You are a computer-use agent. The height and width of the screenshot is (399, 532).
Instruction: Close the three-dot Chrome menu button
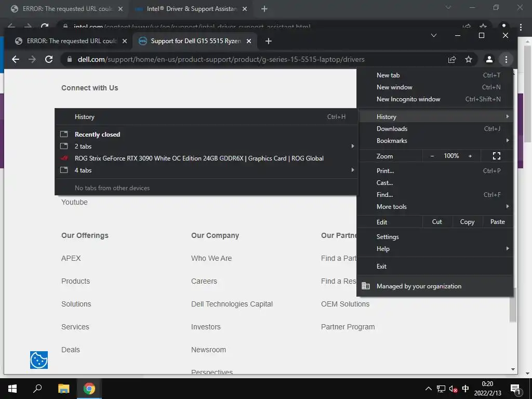(506, 59)
